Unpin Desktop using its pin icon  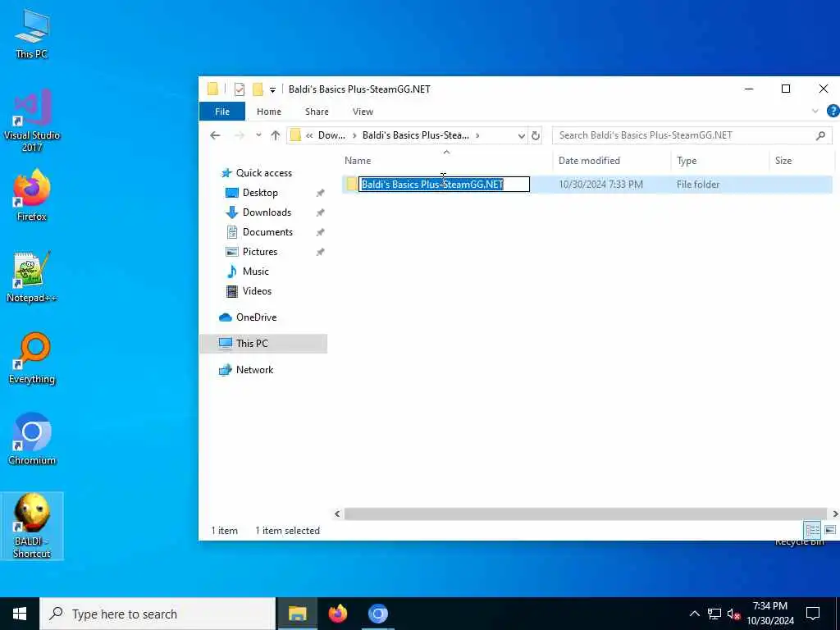[x=320, y=193]
